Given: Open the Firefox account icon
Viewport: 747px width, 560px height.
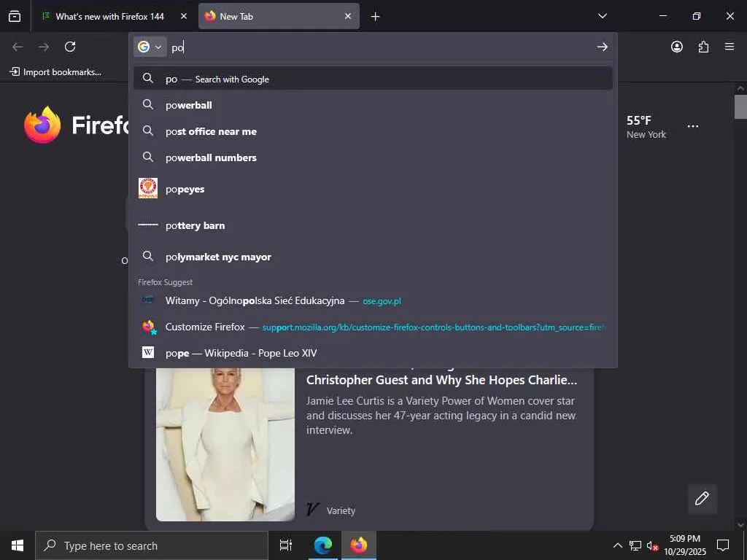Looking at the screenshot, I should [676, 47].
